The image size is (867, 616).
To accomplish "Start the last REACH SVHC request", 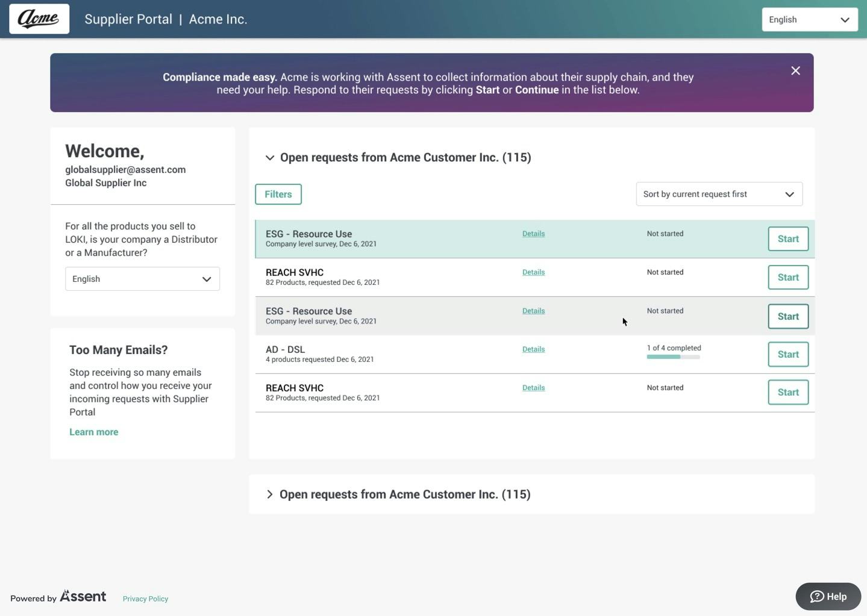I will click(x=787, y=391).
